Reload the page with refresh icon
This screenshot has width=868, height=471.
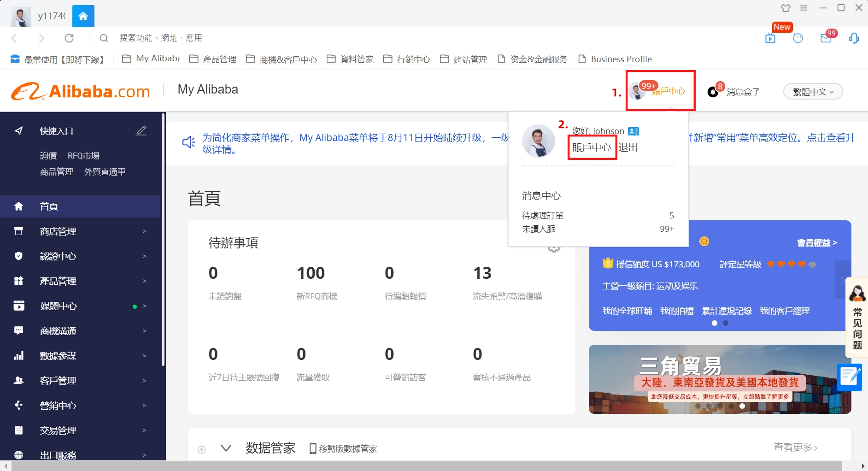coord(69,38)
